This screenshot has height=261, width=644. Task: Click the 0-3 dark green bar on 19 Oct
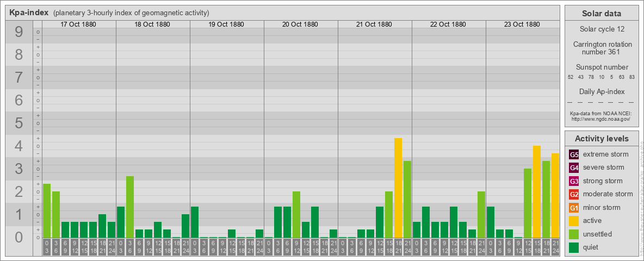pos(195,222)
